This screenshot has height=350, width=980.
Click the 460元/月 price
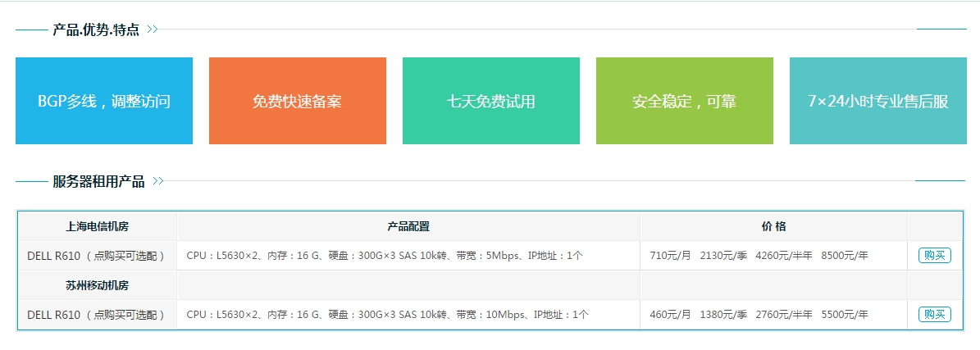pyautogui.click(x=670, y=315)
